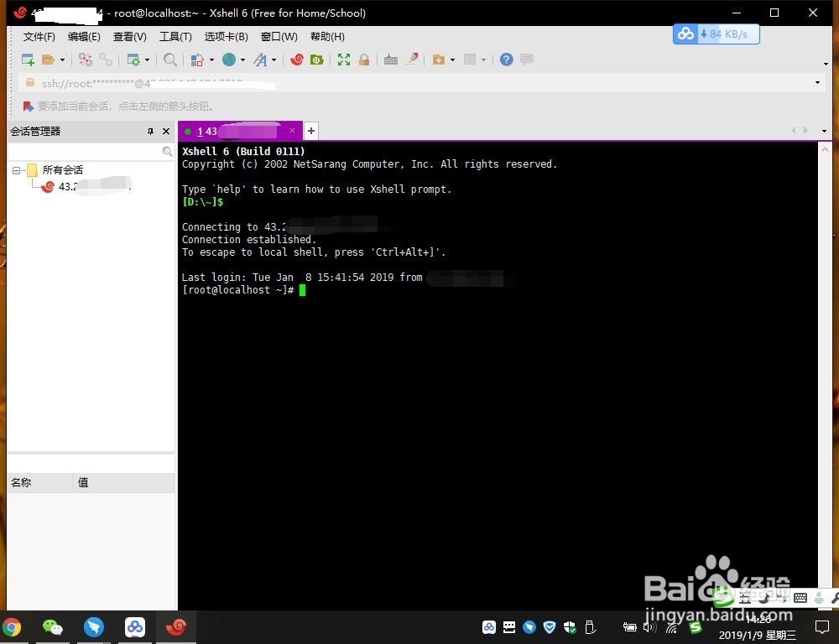Viewport: 839px width, 644px height.
Task: Collapse the 所有会话 tree node
Action: pyautogui.click(x=16, y=170)
